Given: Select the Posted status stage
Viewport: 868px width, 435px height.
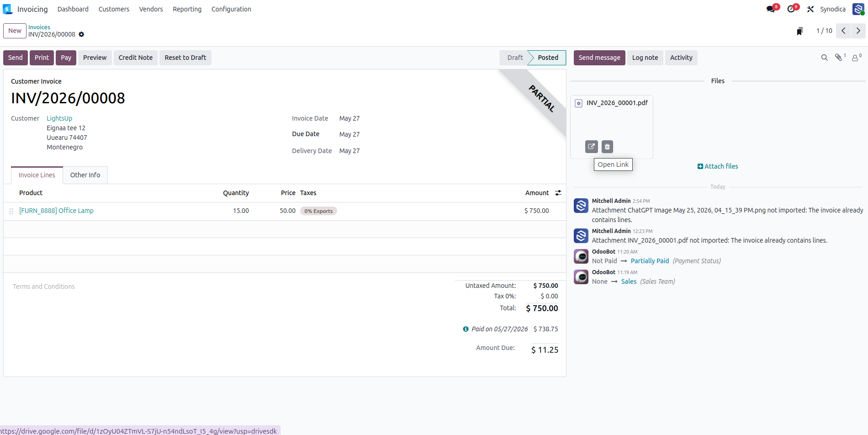Looking at the screenshot, I should [548, 58].
